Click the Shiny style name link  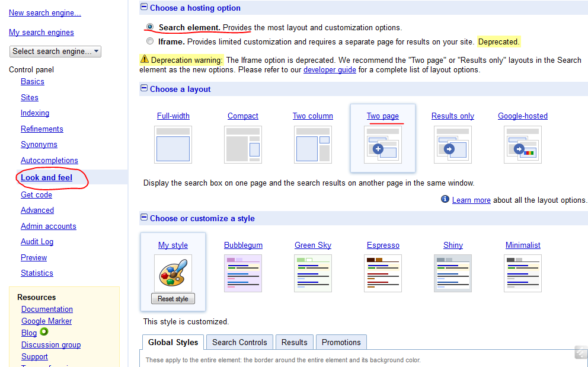tap(453, 245)
